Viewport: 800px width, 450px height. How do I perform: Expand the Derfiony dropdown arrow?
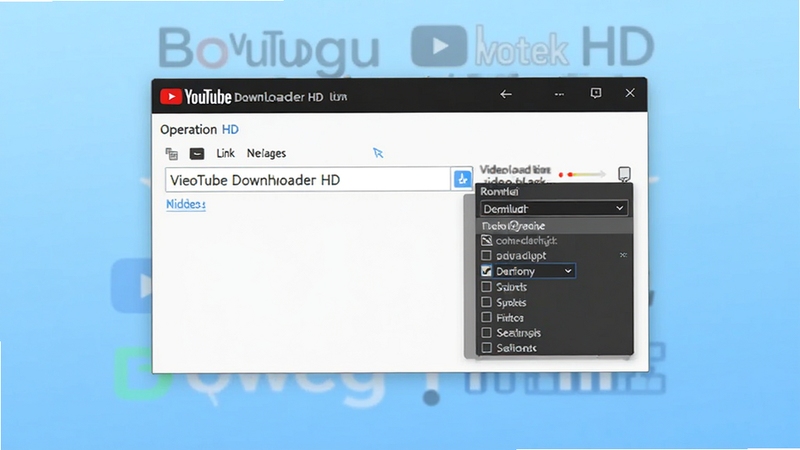pyautogui.click(x=568, y=271)
